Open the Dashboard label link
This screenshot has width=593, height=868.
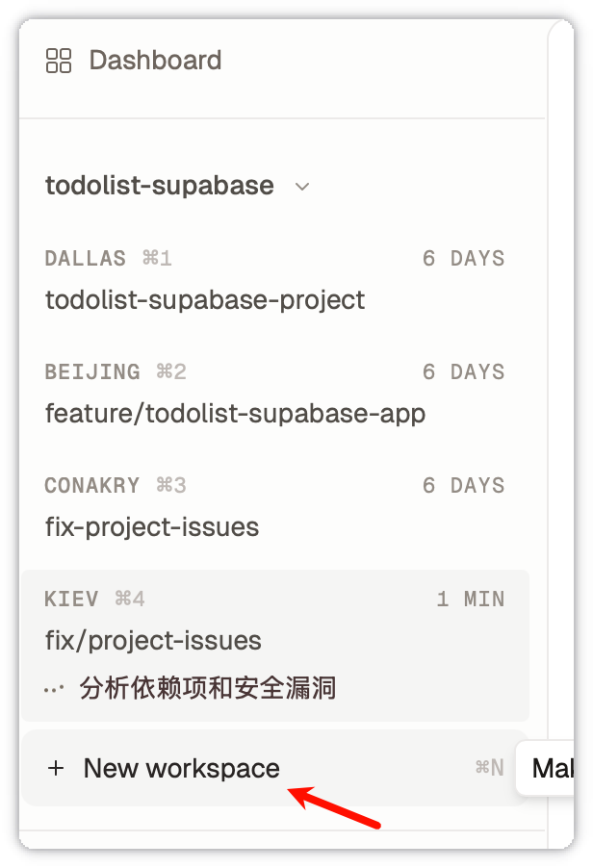tap(155, 61)
